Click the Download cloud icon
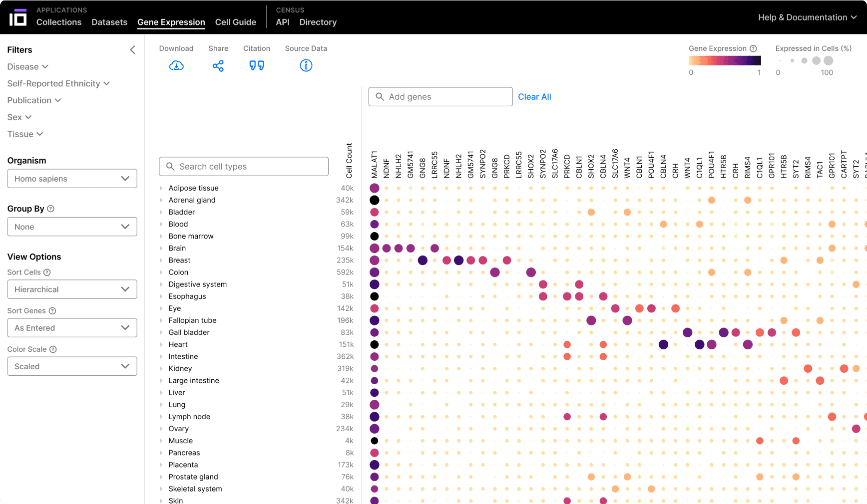The image size is (867, 504). 176,65
